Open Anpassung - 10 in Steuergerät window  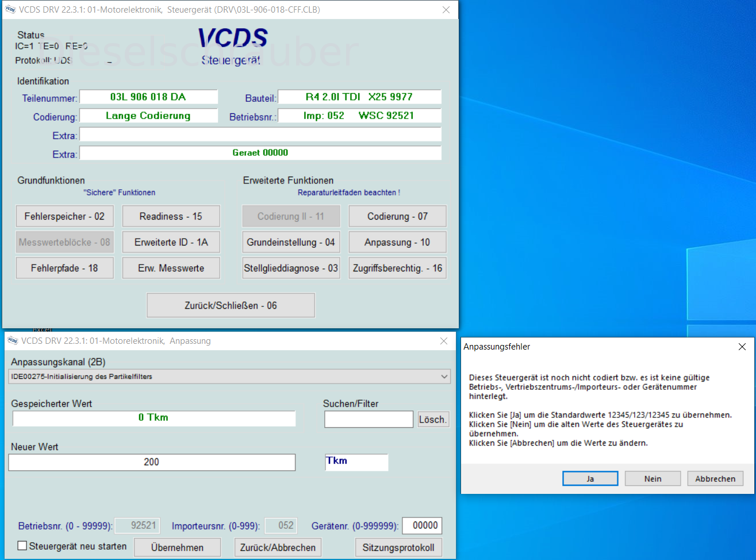397,242
